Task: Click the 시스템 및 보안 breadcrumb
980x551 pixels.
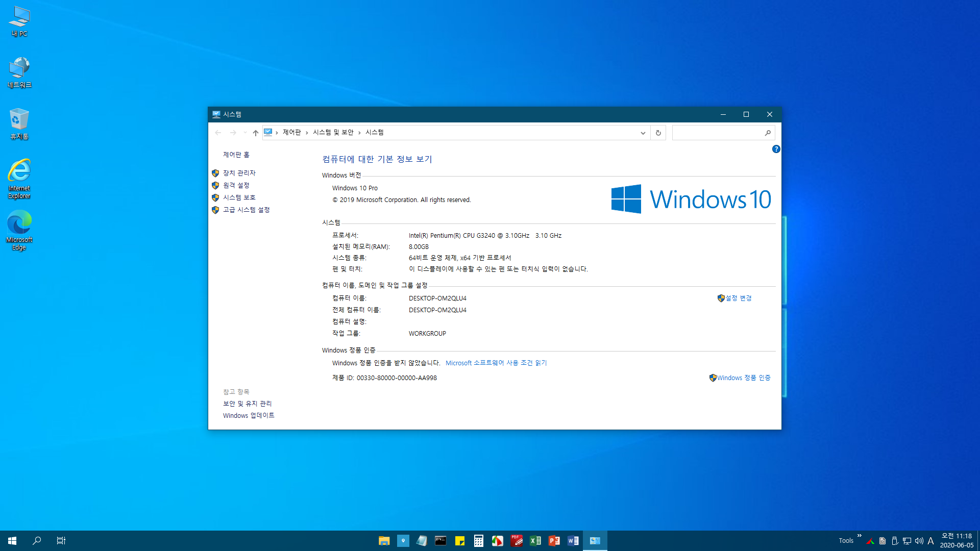Action: [x=333, y=132]
